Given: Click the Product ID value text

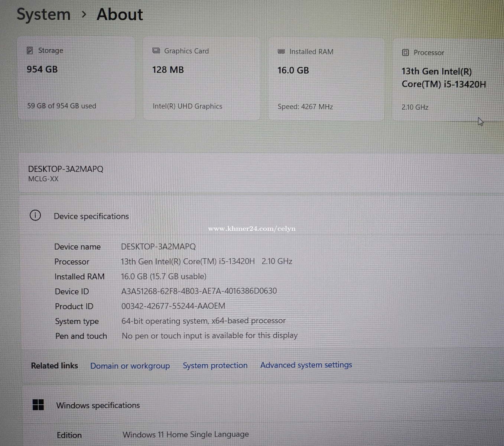Looking at the screenshot, I should pyautogui.click(x=173, y=306).
